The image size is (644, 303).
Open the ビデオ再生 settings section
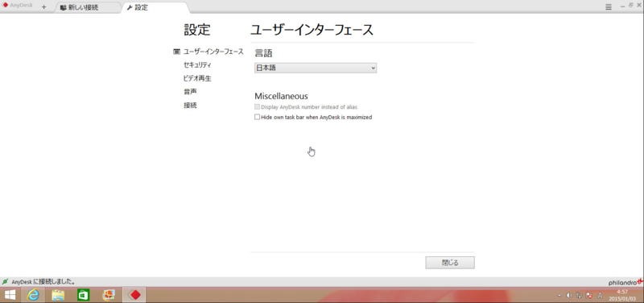(197, 78)
